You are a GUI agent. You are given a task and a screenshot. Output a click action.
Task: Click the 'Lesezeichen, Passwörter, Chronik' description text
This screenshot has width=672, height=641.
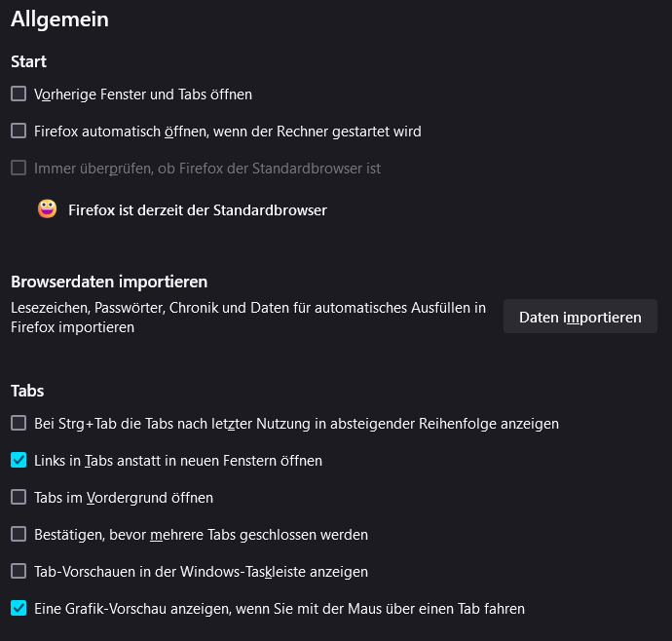point(248,318)
